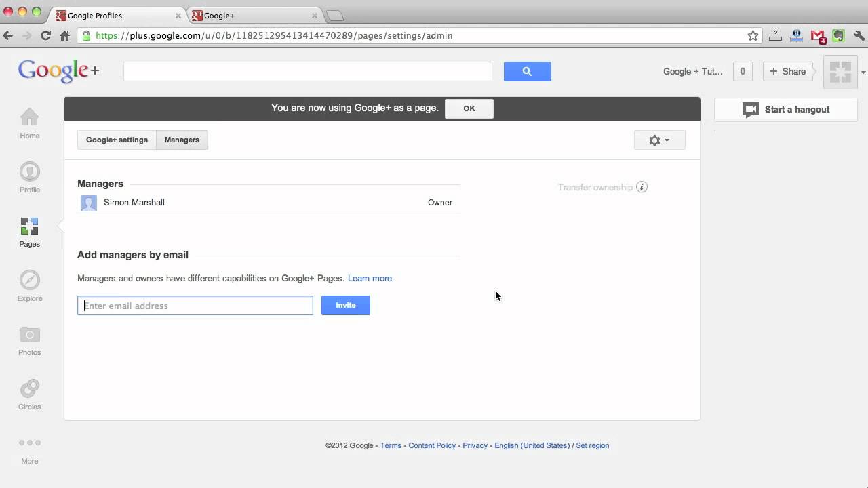868x488 pixels.
Task: Click the secure padlock icon
Action: (x=86, y=35)
